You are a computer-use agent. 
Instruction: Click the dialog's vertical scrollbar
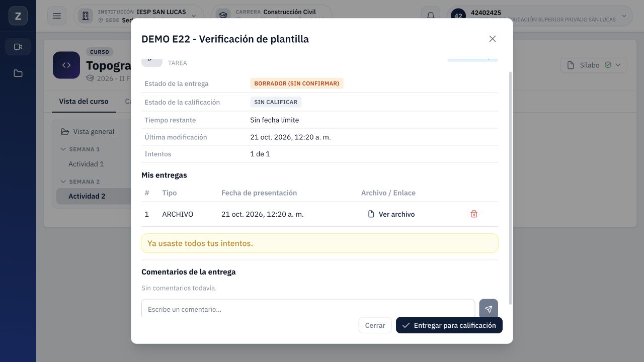tap(510, 188)
